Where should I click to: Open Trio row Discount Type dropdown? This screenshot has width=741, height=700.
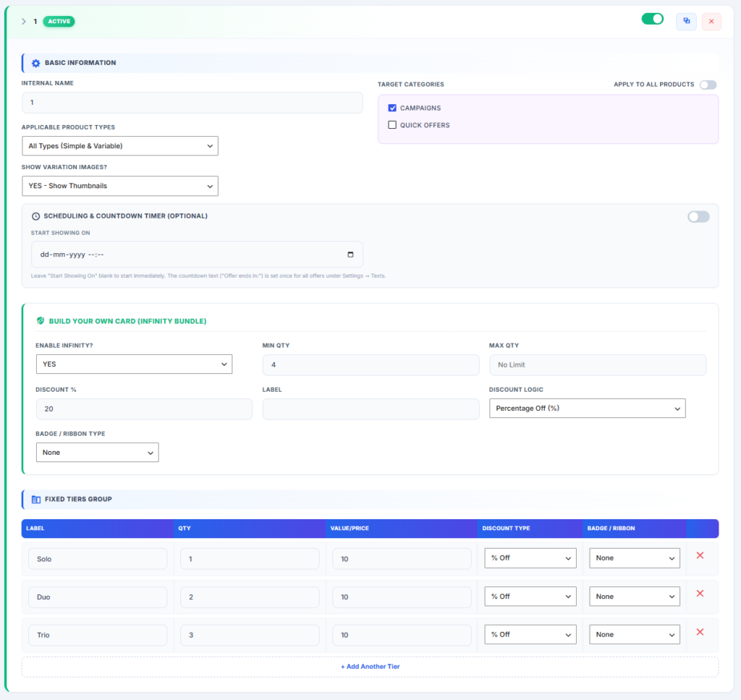click(530, 634)
